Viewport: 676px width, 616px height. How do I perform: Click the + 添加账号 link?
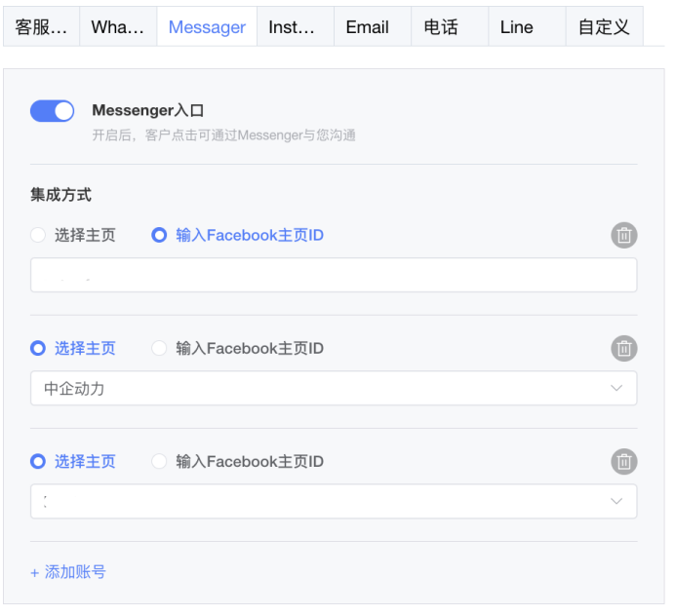click(x=68, y=572)
